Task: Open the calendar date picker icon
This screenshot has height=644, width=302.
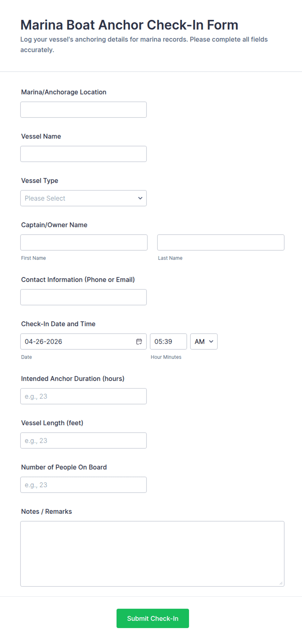Action: [x=139, y=341]
